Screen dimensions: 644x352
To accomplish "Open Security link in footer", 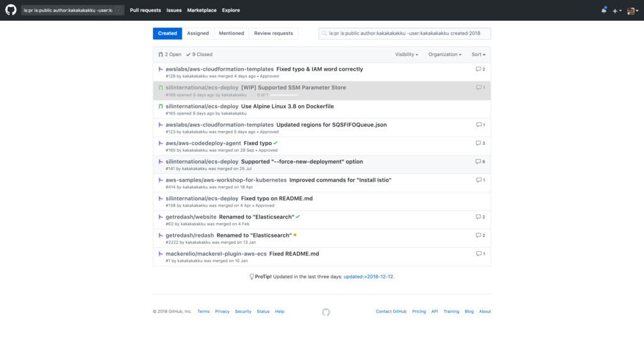I will 243,311.
